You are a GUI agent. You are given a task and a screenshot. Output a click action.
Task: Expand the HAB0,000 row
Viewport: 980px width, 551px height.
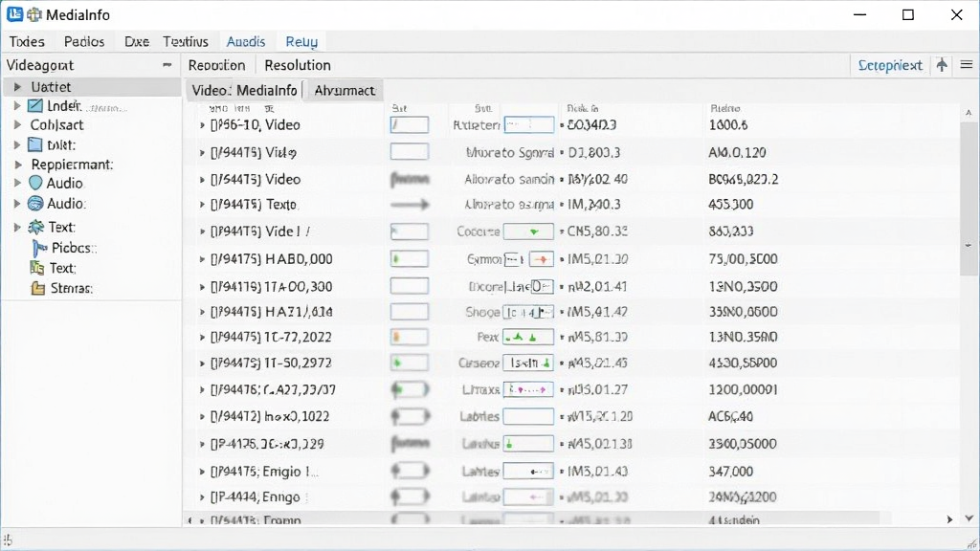click(202, 259)
